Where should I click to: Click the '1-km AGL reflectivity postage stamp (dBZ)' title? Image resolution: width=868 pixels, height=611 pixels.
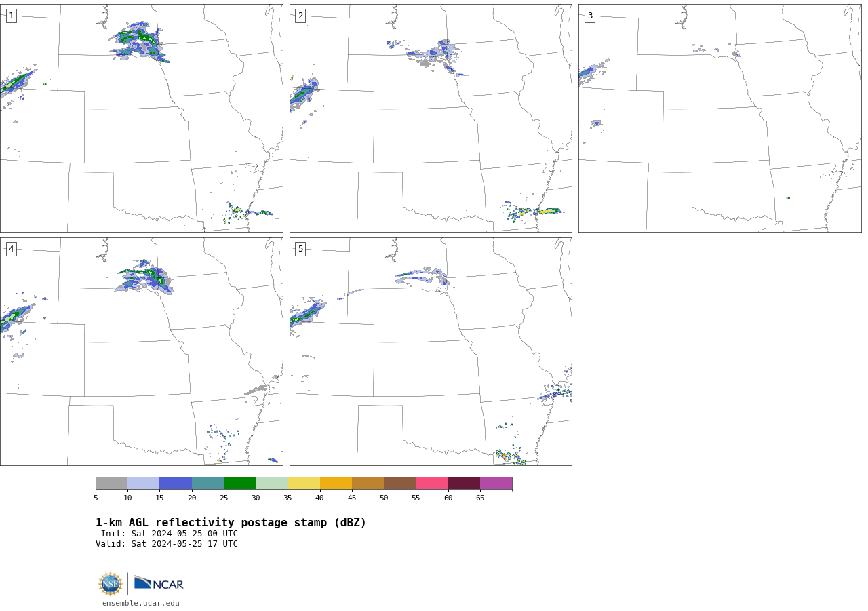tap(231, 523)
